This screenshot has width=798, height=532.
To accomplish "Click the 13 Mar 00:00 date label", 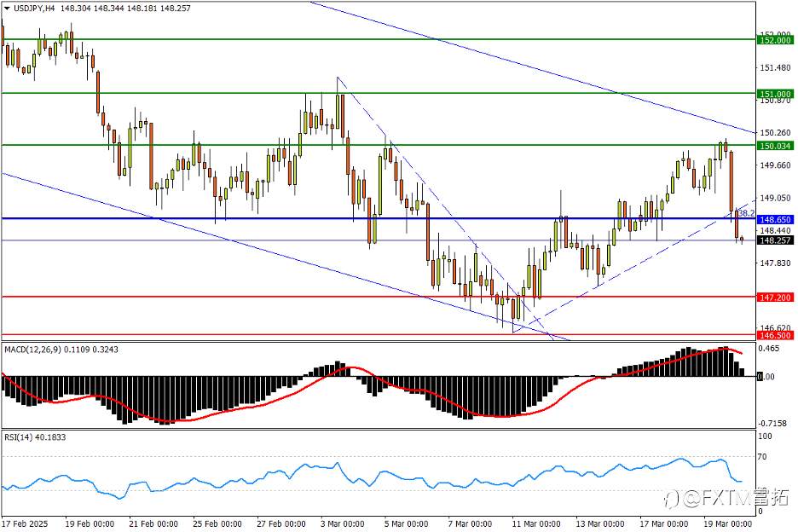I will 600,523.
